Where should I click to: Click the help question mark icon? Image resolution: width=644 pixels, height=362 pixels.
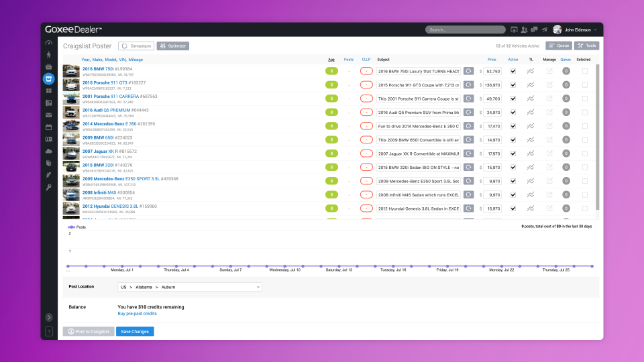[x=49, y=332]
